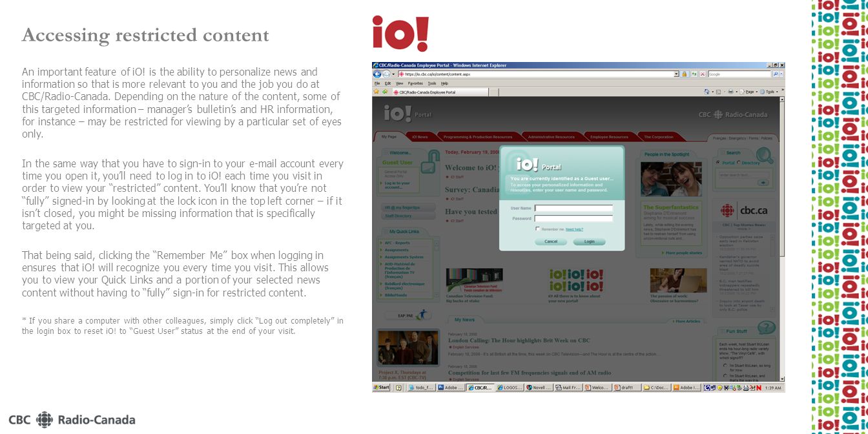The height and width of the screenshot is (434, 868).
Task: Click the red Stop loading X icon
Action: tap(703, 74)
